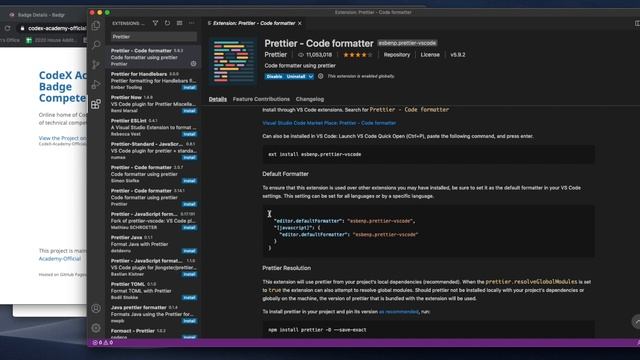The height and width of the screenshot is (360, 640).
Task: Click the 'npm install prettier -D --save-exact' code
Action: point(318,330)
